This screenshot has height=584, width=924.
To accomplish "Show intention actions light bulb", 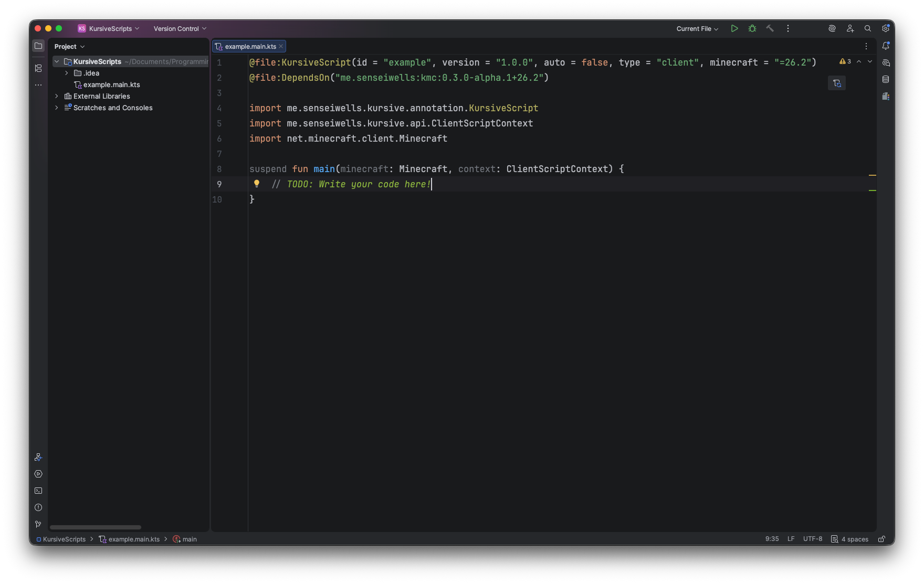I will (257, 184).
